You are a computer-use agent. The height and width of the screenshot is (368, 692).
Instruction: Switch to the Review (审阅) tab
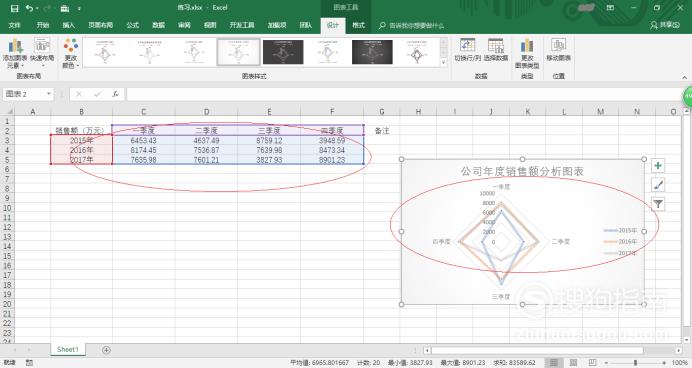point(184,25)
